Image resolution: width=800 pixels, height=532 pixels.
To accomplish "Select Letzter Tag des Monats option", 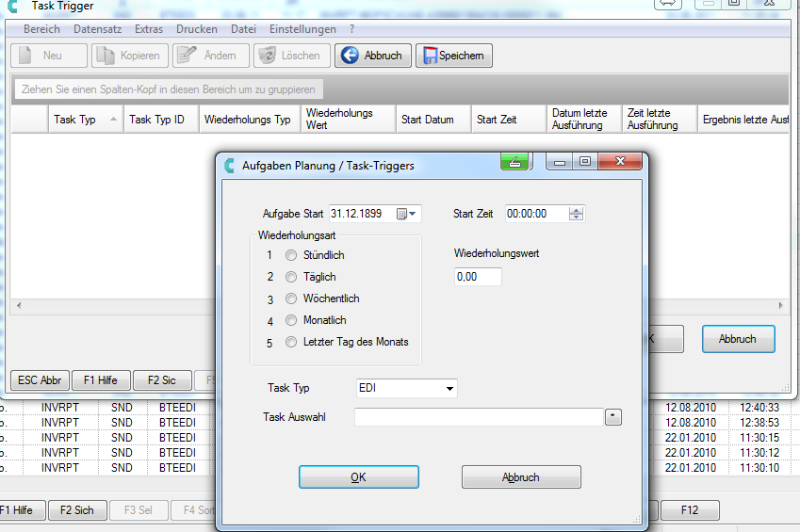I will tap(291, 342).
